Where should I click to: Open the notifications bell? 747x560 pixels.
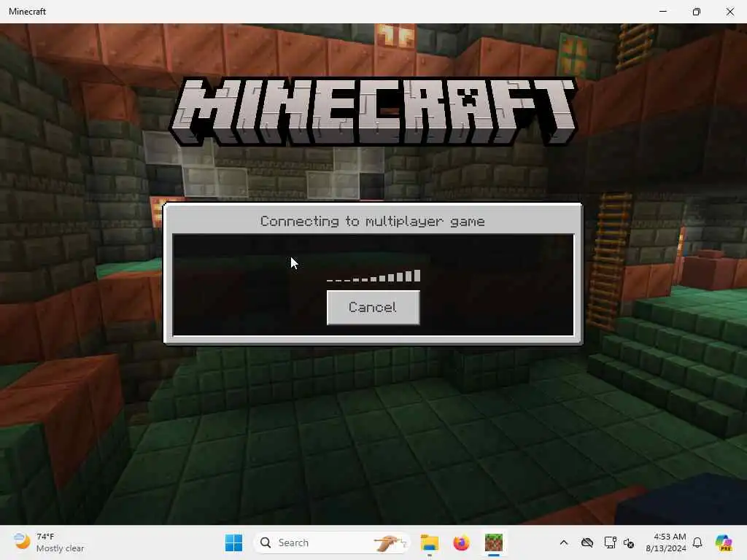pyautogui.click(x=697, y=542)
